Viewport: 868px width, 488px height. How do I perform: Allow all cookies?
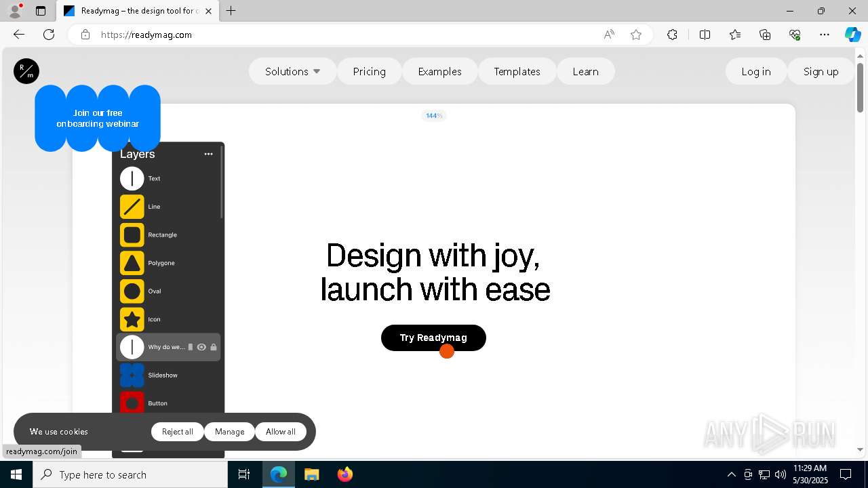click(x=281, y=432)
